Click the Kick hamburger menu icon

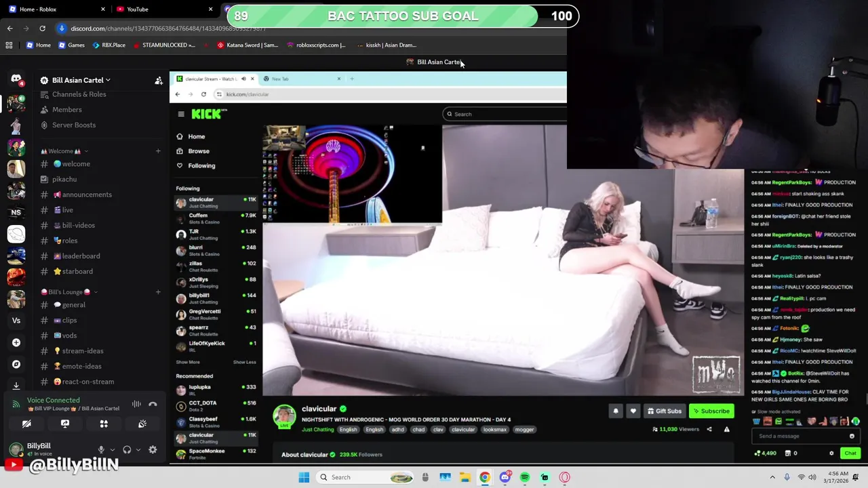pos(181,114)
